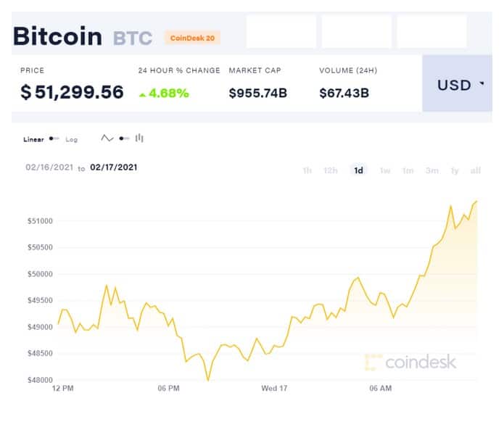The width and height of the screenshot is (504, 435).
Task: Select the all time range
Action: coord(476,170)
